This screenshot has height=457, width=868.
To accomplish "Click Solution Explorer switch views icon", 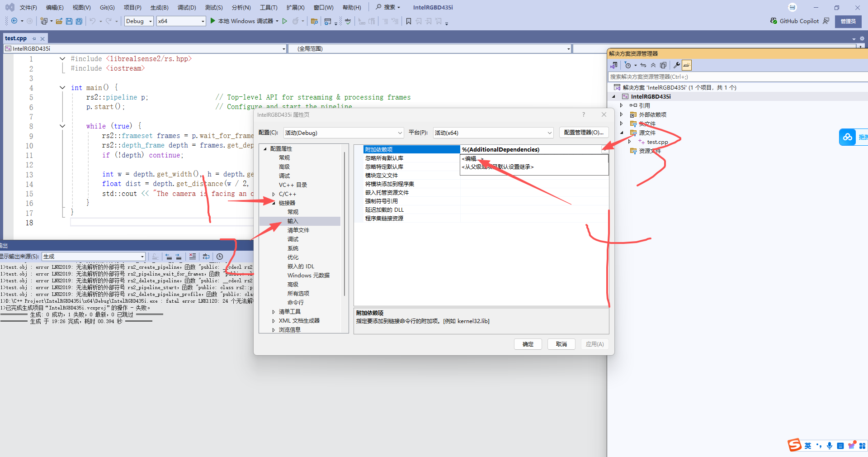I will (x=614, y=65).
